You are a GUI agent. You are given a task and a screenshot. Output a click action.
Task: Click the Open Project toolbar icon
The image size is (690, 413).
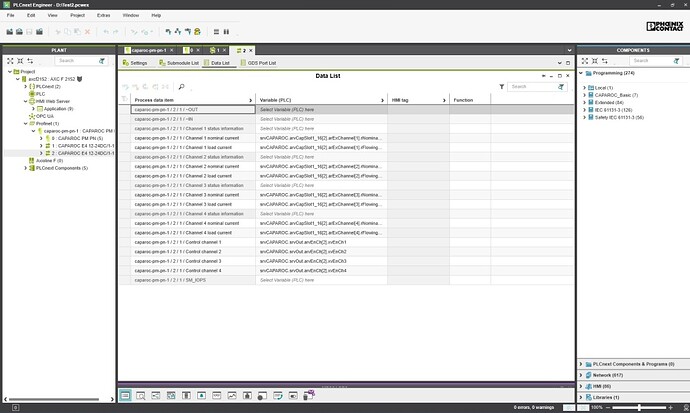[x=19, y=32]
